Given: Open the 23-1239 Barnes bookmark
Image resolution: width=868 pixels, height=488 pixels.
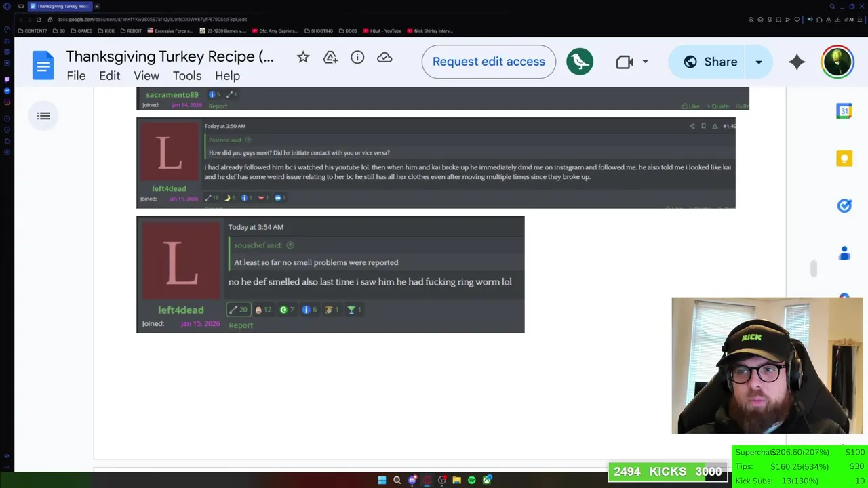Looking at the screenshot, I should coord(224,30).
